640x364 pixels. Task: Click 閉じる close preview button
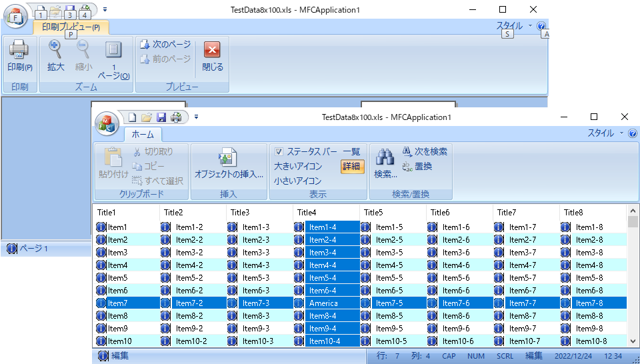tap(212, 57)
